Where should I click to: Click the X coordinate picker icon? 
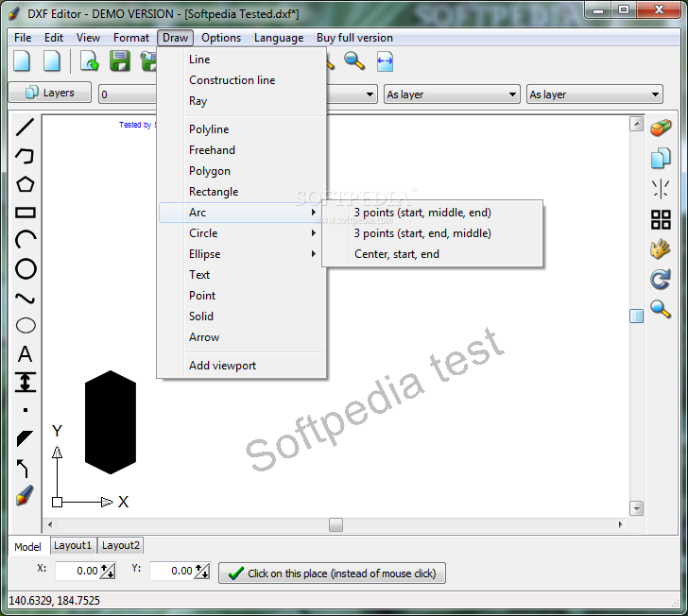(108, 571)
